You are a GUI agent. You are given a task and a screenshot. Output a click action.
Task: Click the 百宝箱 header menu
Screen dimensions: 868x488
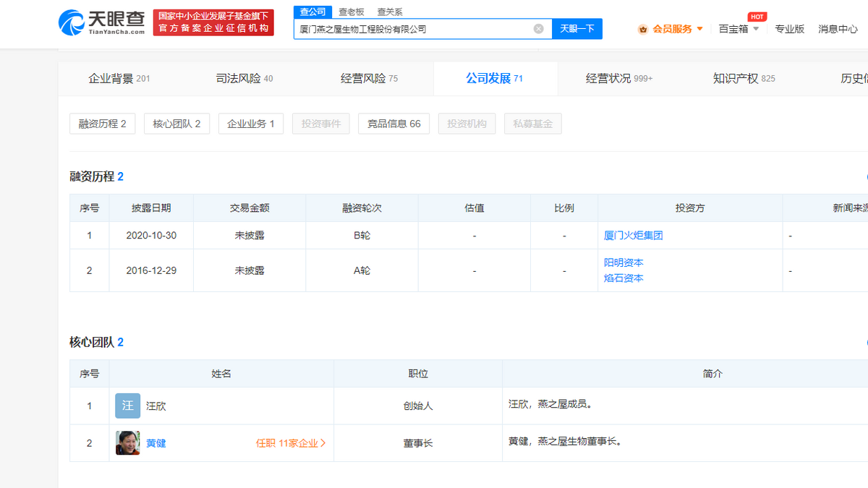click(x=733, y=29)
